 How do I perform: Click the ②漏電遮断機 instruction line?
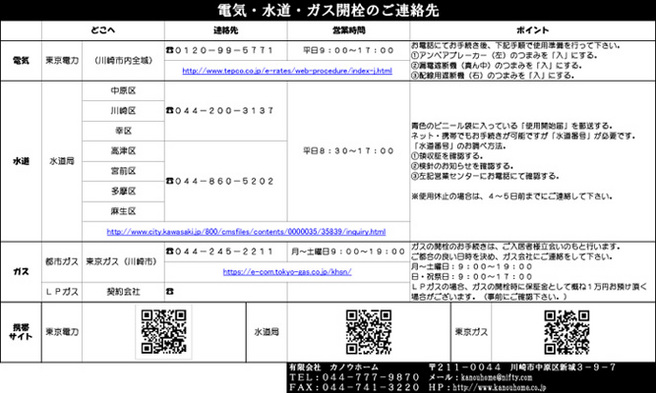(x=496, y=65)
